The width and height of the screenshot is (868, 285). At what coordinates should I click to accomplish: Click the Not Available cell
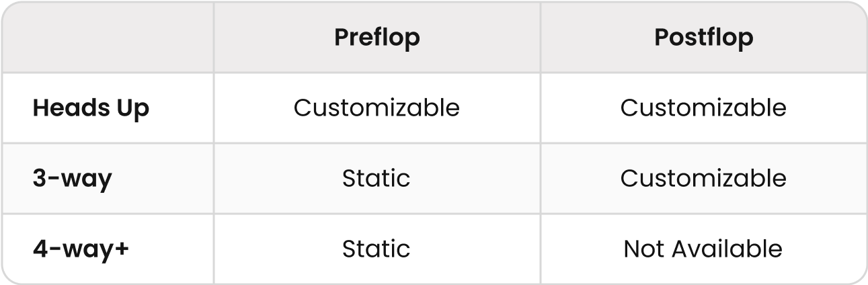click(703, 249)
